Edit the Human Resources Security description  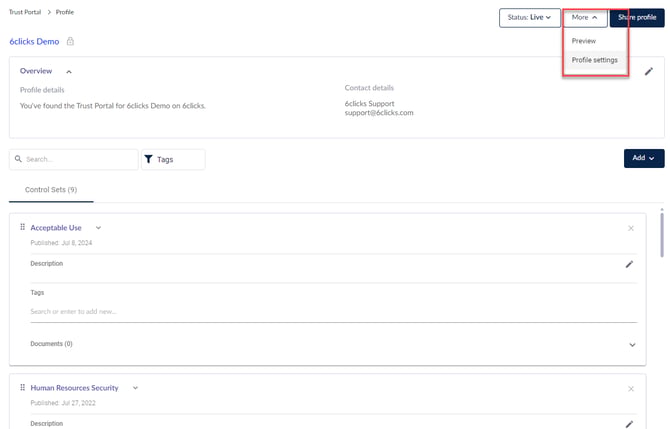tap(630, 424)
